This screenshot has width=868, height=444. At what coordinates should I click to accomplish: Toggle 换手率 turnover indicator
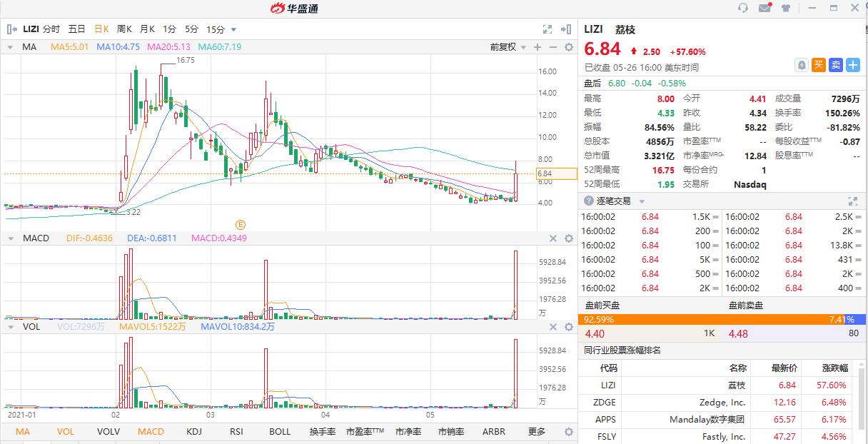coord(323,432)
